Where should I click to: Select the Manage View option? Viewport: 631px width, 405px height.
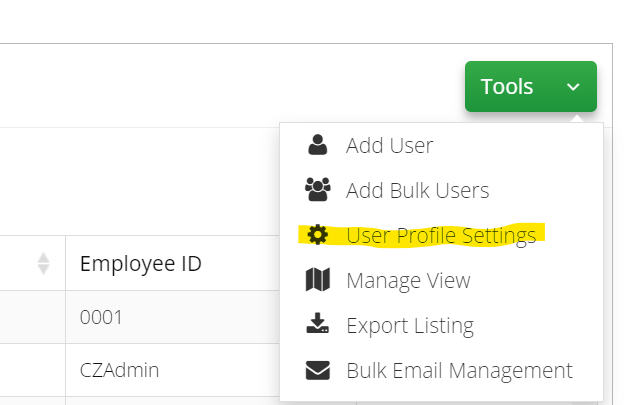pyautogui.click(x=408, y=280)
